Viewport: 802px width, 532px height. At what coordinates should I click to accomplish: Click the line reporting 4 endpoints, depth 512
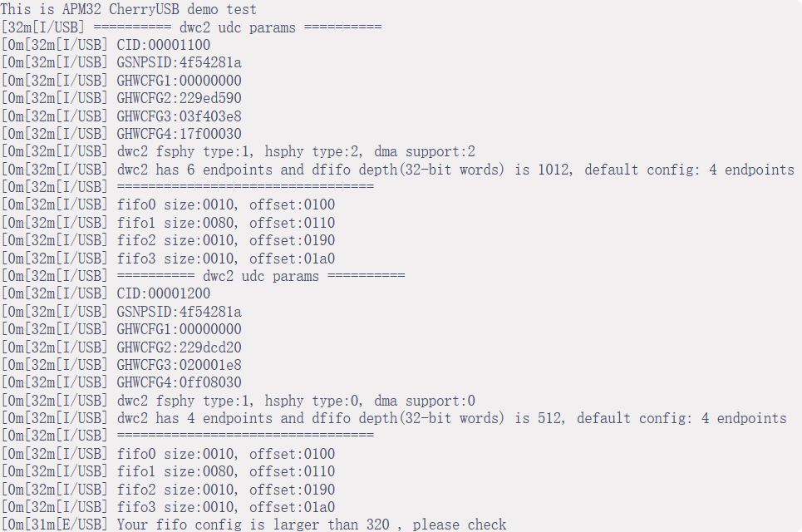tap(451, 418)
